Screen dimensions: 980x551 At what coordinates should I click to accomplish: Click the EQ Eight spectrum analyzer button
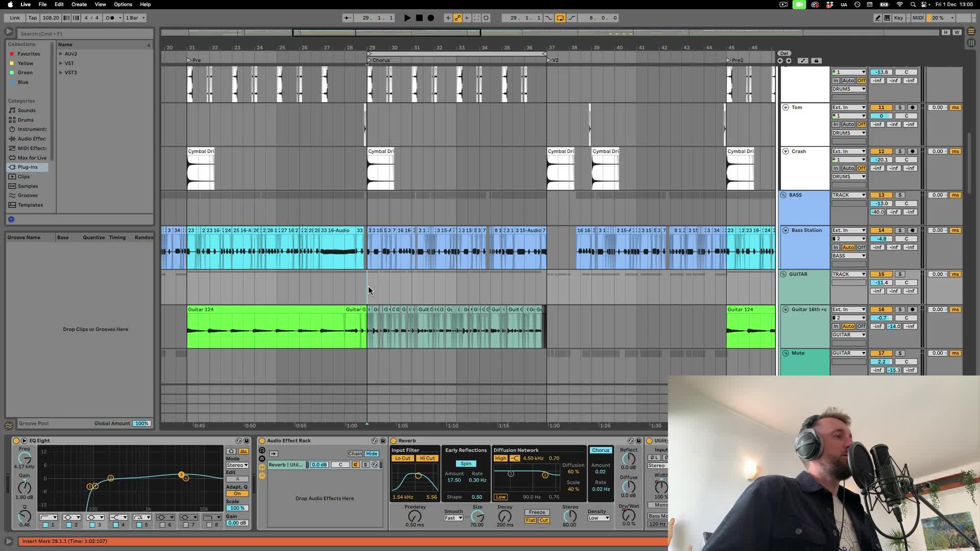pyautogui.click(x=243, y=452)
